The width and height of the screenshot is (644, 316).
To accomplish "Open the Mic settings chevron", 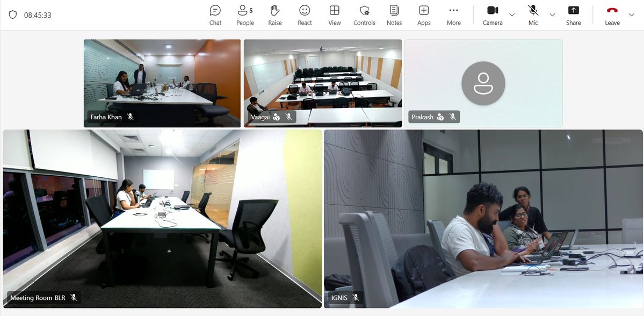I will point(552,15).
